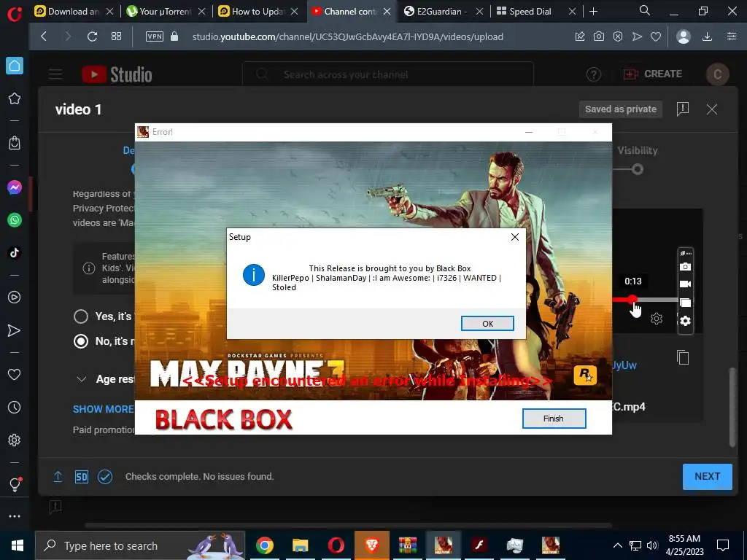Open the downloads icon in toolbar
747x560 pixels.
tap(708, 36)
